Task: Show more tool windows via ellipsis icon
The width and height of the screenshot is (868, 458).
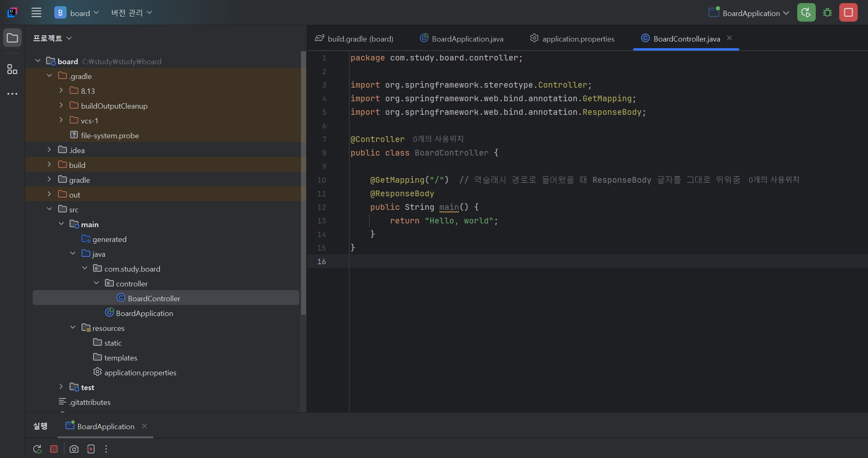Action: click(12, 94)
